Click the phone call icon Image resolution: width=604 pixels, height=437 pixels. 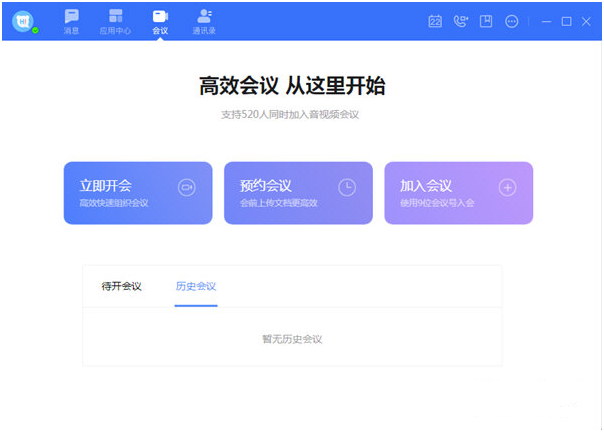click(461, 21)
